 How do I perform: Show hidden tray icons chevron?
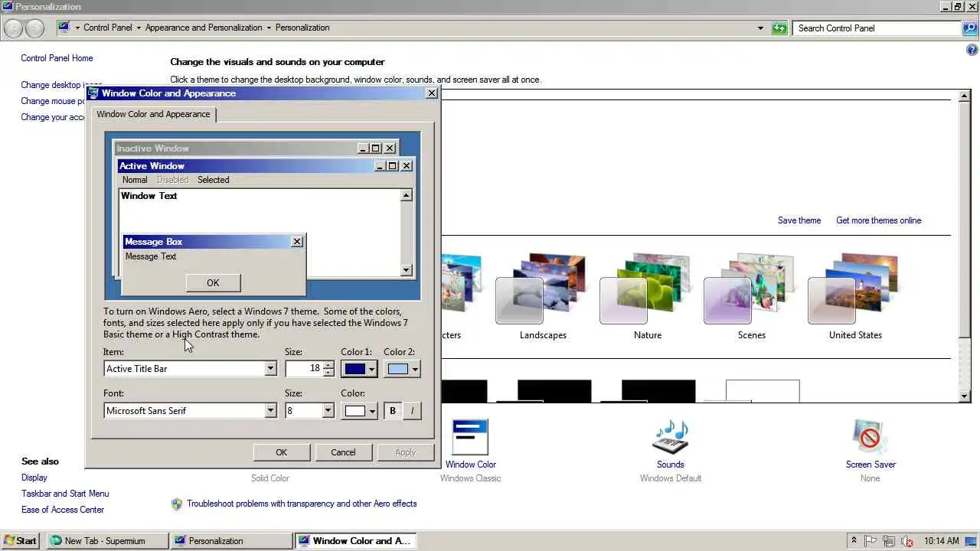[854, 540]
